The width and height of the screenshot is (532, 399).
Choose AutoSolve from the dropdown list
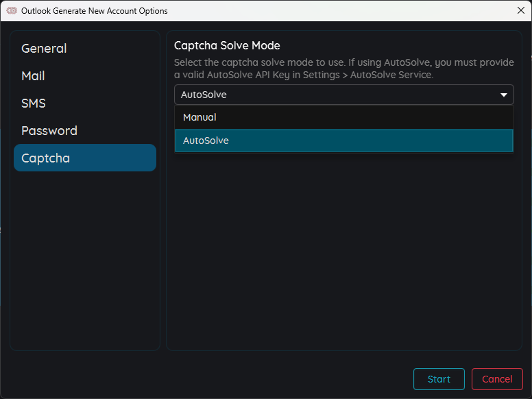pyautogui.click(x=344, y=141)
